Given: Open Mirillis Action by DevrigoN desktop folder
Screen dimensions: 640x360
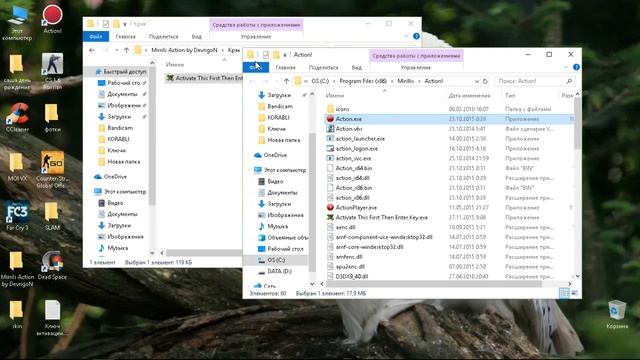Looking at the screenshot, I should coord(17,269).
